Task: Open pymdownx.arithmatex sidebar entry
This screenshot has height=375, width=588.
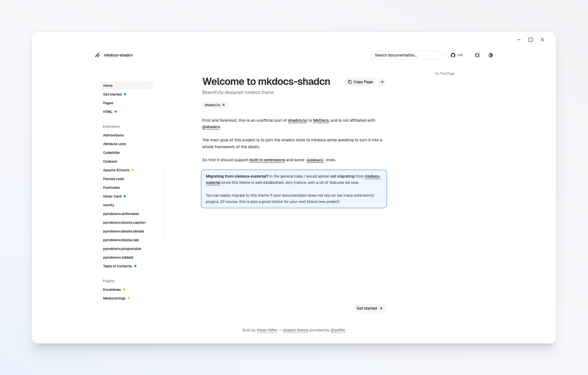Action: (121, 214)
